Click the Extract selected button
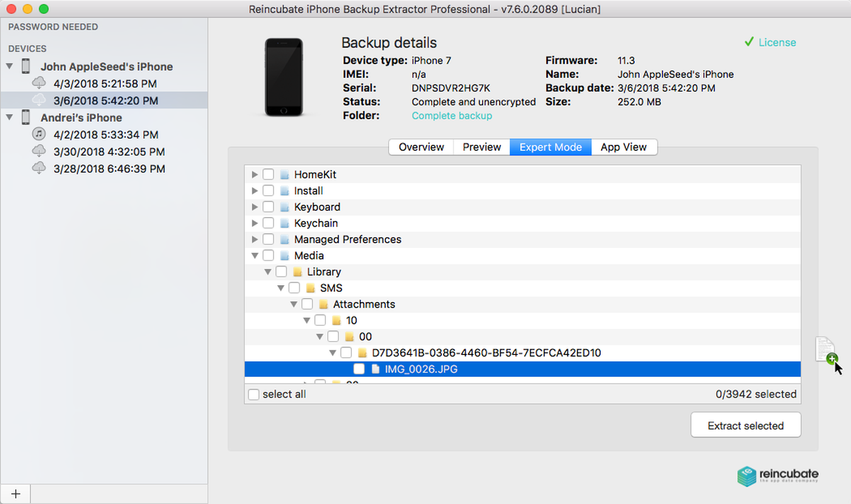 coord(746,426)
